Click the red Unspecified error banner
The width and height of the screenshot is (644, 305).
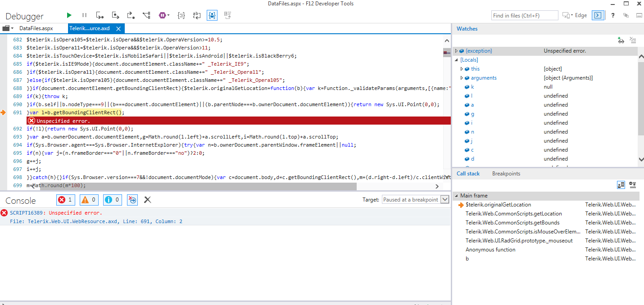[239, 121]
